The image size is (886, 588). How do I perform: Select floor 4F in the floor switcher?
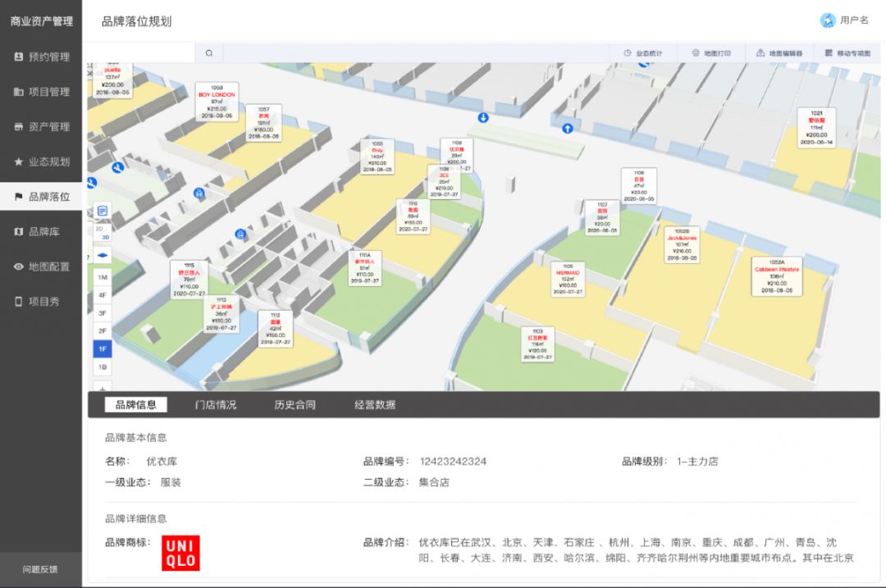click(x=103, y=294)
